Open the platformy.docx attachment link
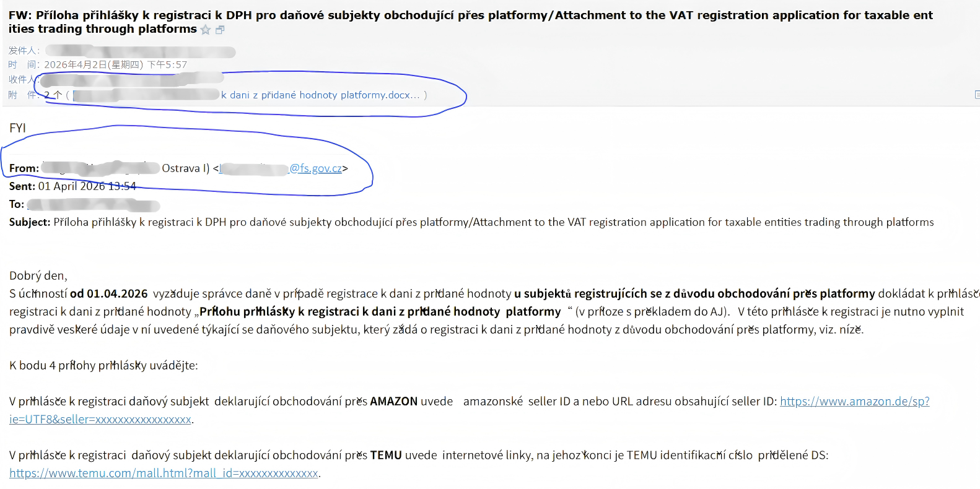980x489 pixels. 320,95
